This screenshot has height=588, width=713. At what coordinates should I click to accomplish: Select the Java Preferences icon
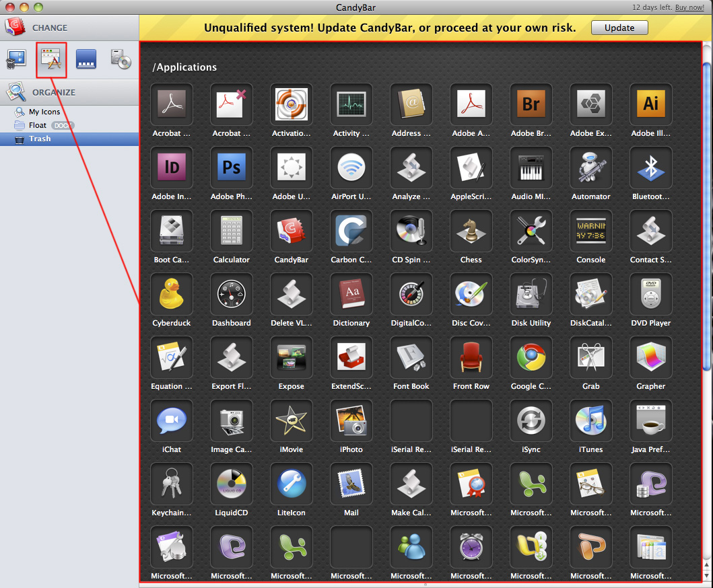pyautogui.click(x=650, y=420)
